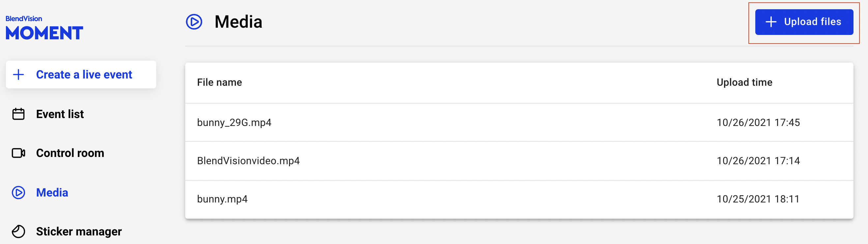Open the BlendVisionvideo.mp4 file entry
This screenshot has height=244, width=868.
[x=248, y=161]
